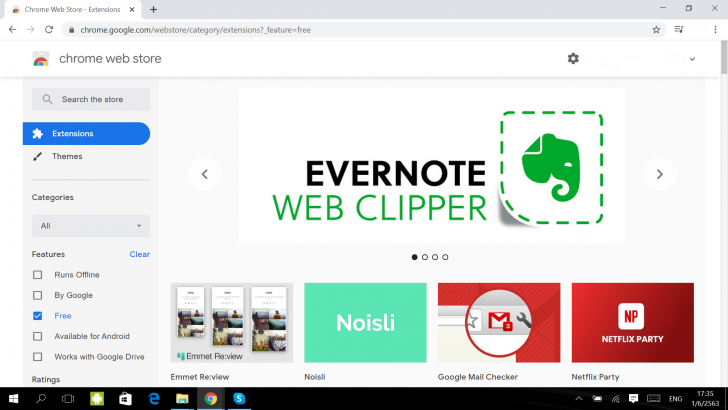Select the fourth carousel dot
The width and height of the screenshot is (728, 410).
pos(445,257)
